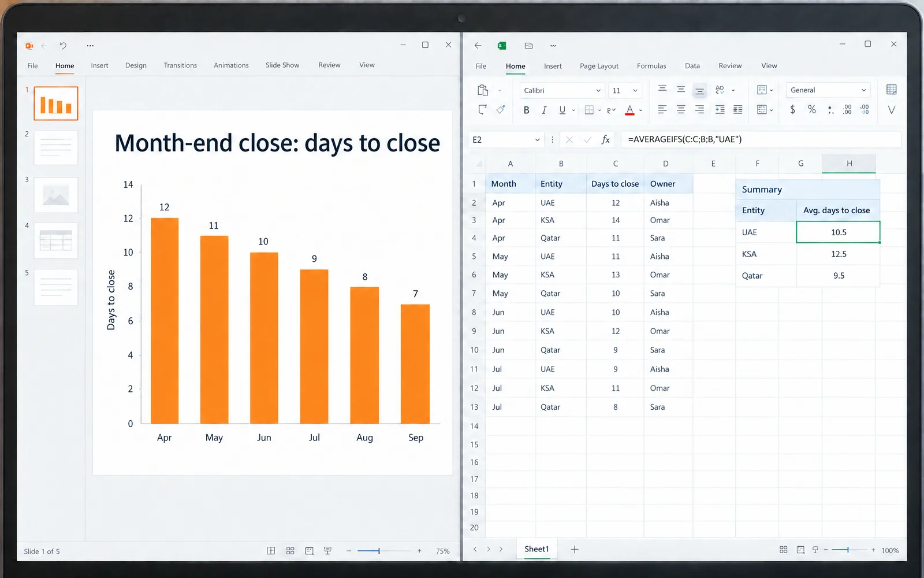This screenshot has width=924, height=578.
Task: Start Slide Show from PowerPoint status bar
Action: tap(327, 551)
